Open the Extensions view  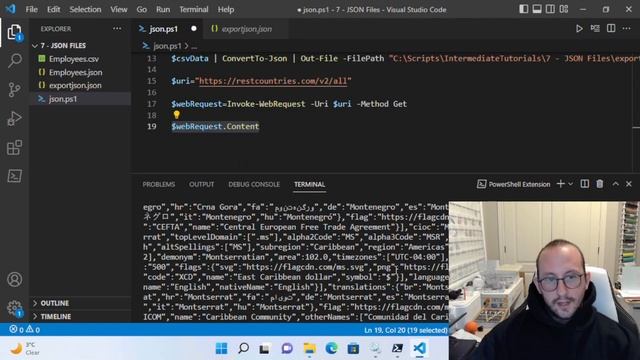click(14, 147)
